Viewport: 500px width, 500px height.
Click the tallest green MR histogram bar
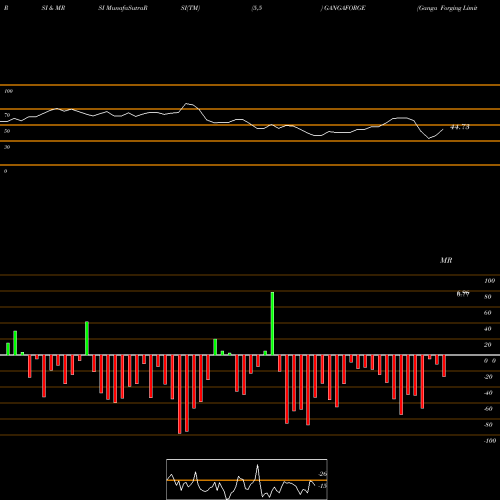(x=272, y=323)
